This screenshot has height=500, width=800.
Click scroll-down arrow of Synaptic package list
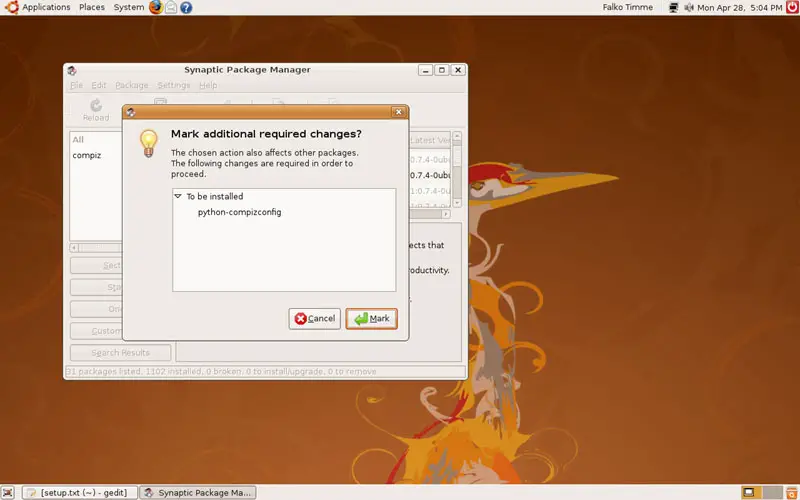pyautogui.click(x=457, y=203)
